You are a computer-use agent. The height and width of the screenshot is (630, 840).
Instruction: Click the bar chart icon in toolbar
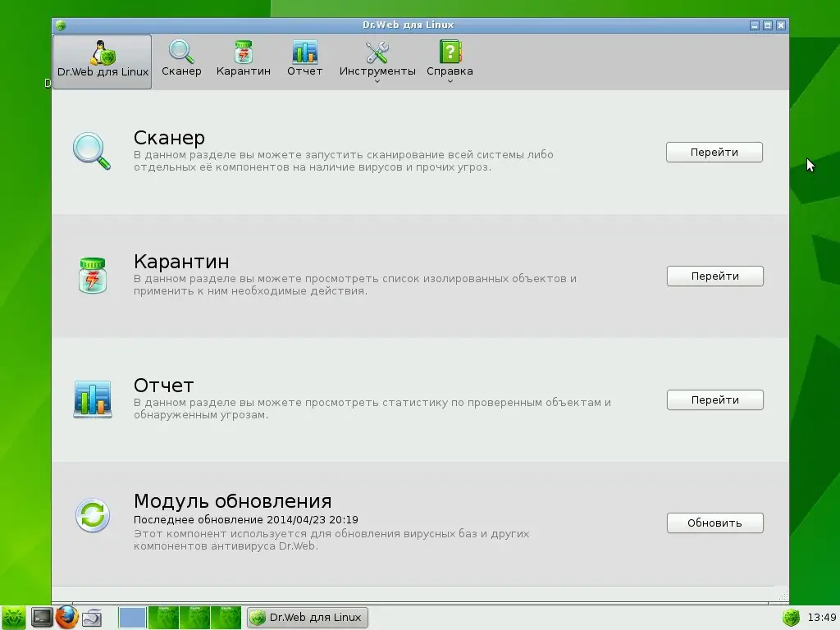coord(305,52)
